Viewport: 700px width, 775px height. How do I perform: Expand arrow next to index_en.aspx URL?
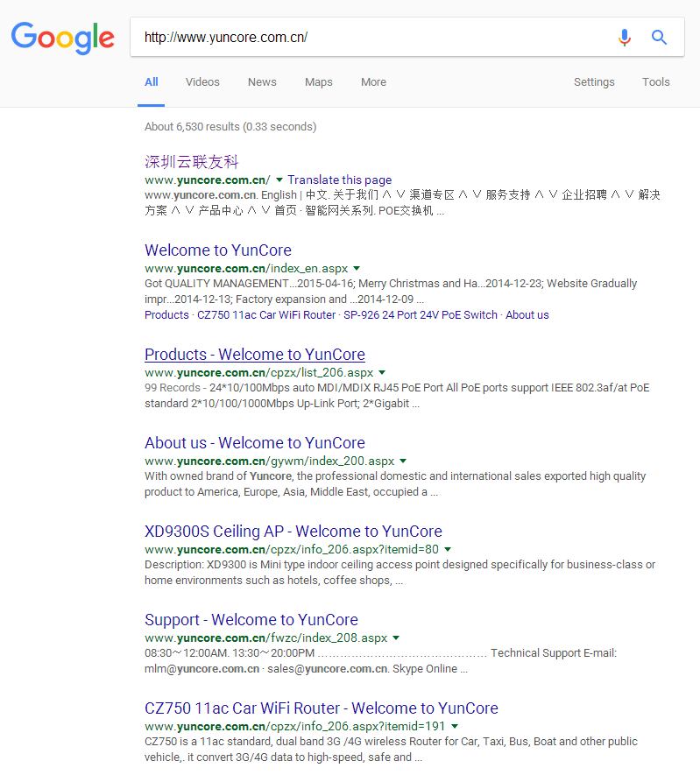tap(357, 268)
